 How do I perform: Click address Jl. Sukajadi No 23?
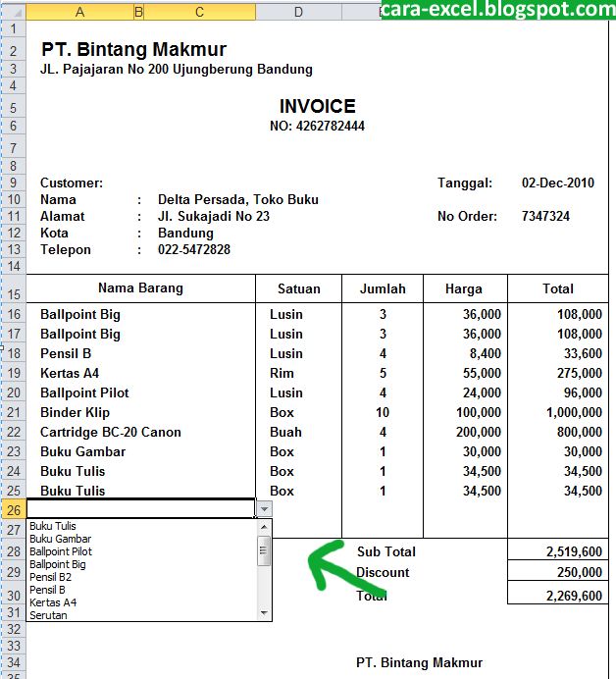pos(214,216)
